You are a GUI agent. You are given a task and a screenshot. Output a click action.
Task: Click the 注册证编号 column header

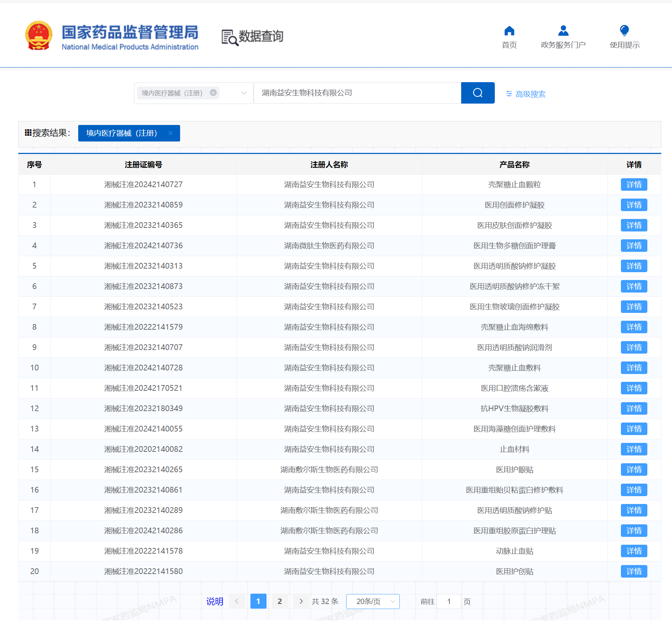[x=143, y=165]
